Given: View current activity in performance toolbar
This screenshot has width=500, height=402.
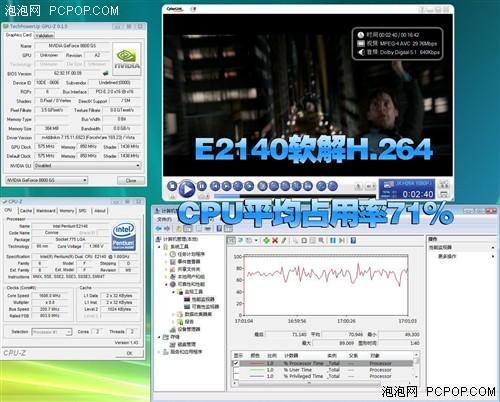Looking at the screenshot, I should click(x=231, y=240).
